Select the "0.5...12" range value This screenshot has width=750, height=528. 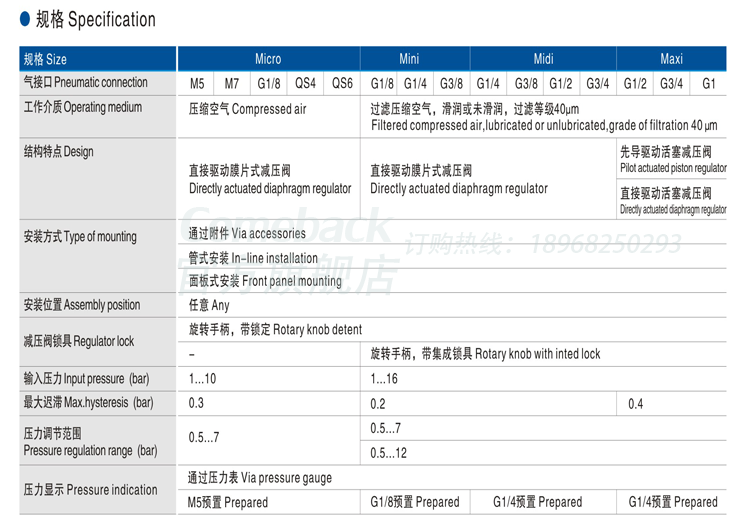pyautogui.click(x=388, y=453)
